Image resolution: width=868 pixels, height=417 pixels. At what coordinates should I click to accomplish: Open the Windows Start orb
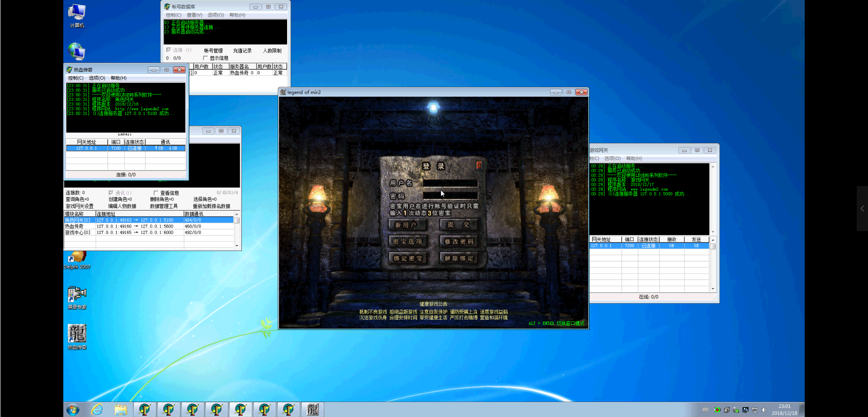[73, 410]
